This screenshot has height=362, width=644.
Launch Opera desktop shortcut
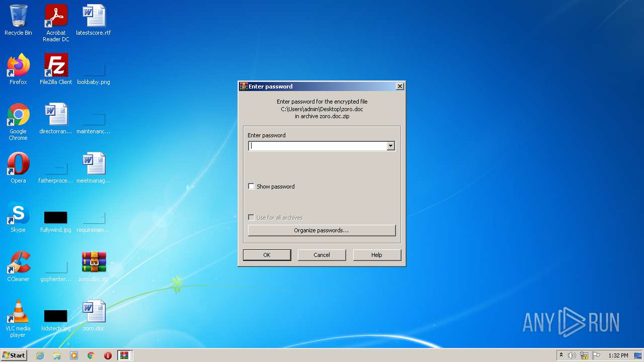(18, 168)
